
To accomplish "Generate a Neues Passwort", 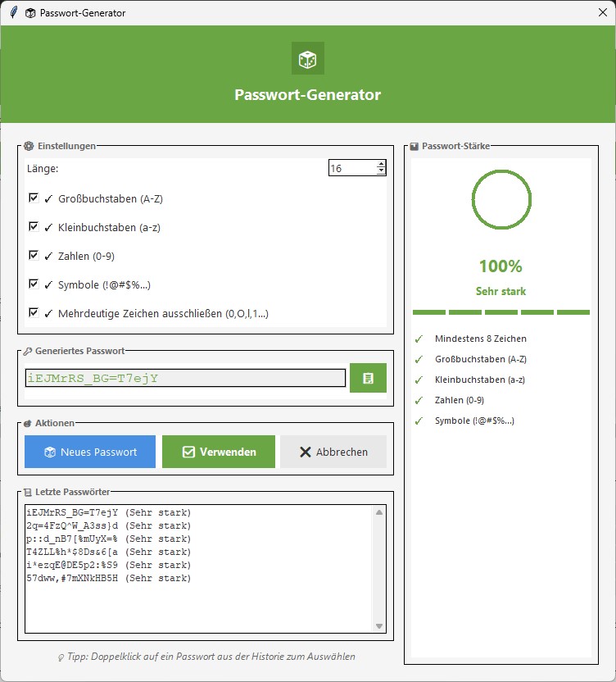I will click(90, 452).
